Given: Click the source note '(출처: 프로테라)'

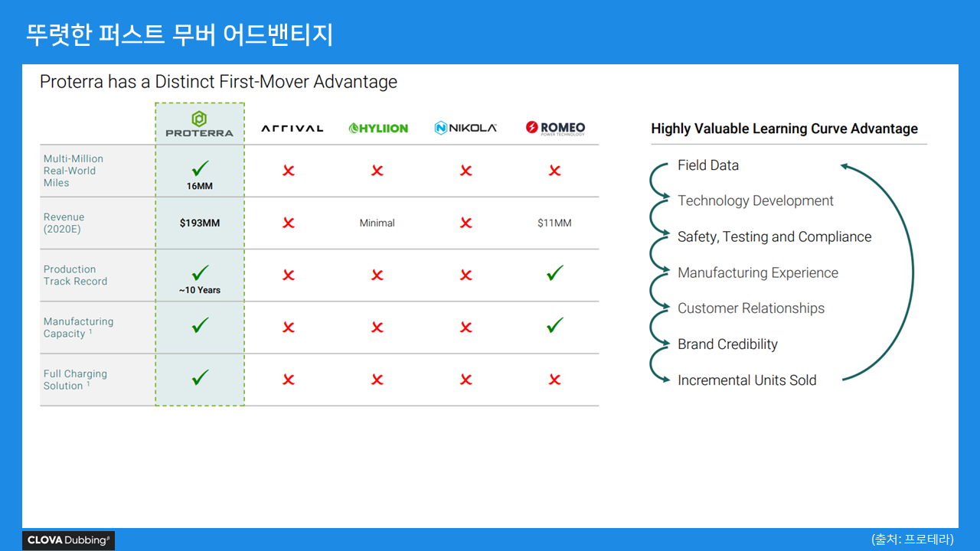Looking at the screenshot, I should tap(913, 540).
